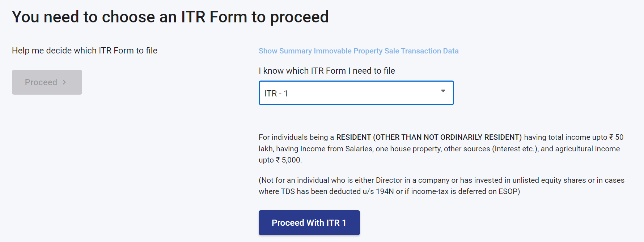Click the rupee symbol before 50 lakh
The image size is (644, 242).
point(611,137)
